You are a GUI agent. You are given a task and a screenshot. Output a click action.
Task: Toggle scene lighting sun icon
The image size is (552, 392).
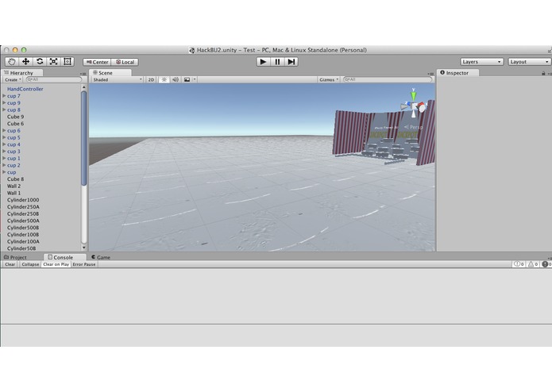(164, 80)
